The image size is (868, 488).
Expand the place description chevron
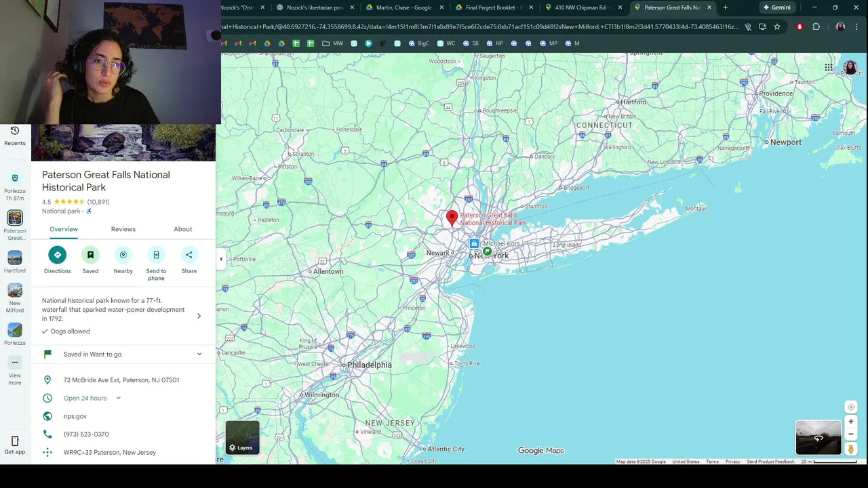click(x=199, y=316)
